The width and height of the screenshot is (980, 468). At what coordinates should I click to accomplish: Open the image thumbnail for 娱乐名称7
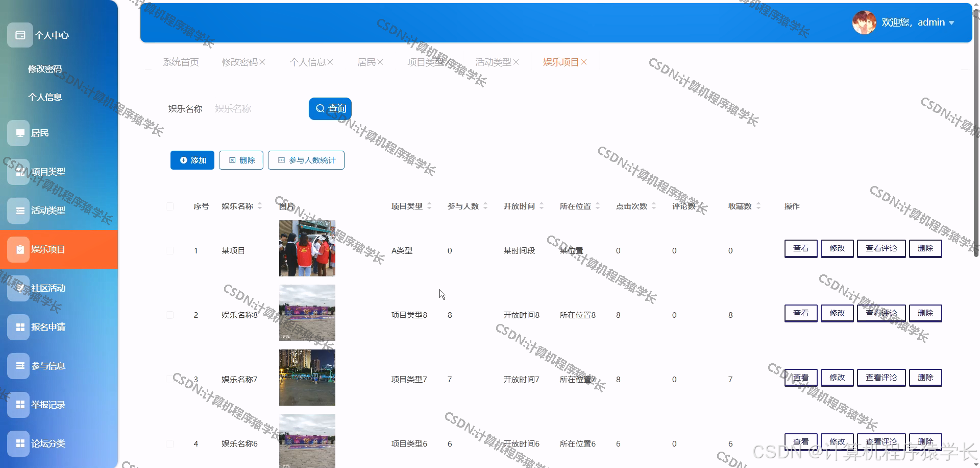point(307,378)
